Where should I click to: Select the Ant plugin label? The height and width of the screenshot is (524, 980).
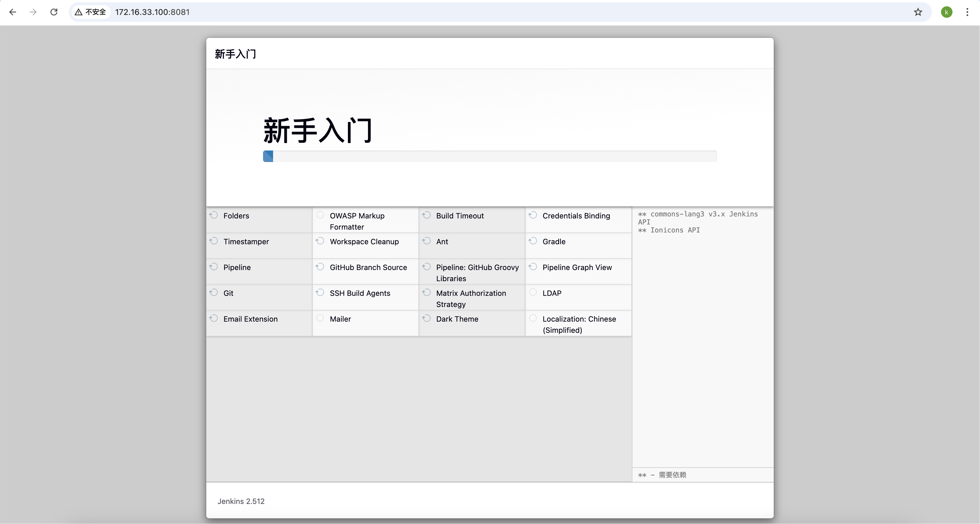point(442,242)
